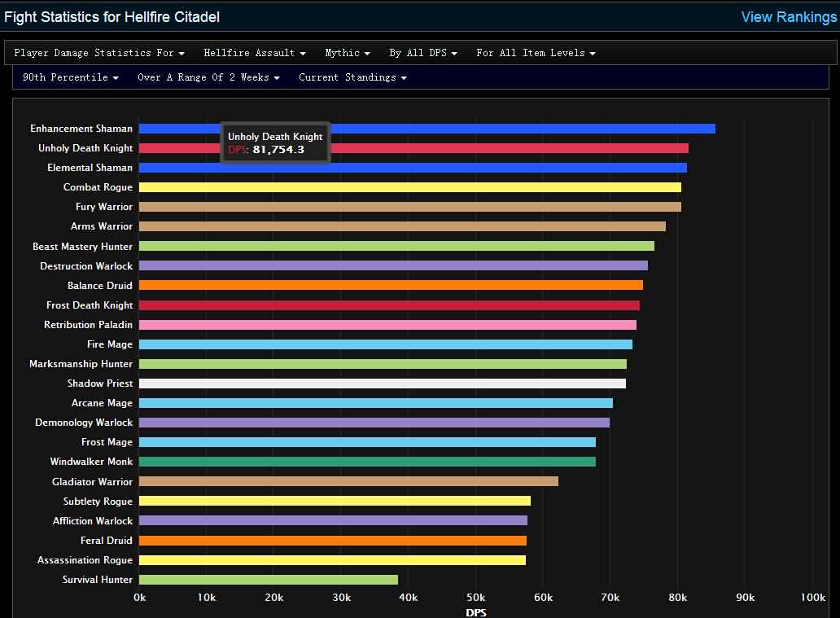Click the Unholy Death Knight bar
Screen dimensions: 840x618
point(413,148)
